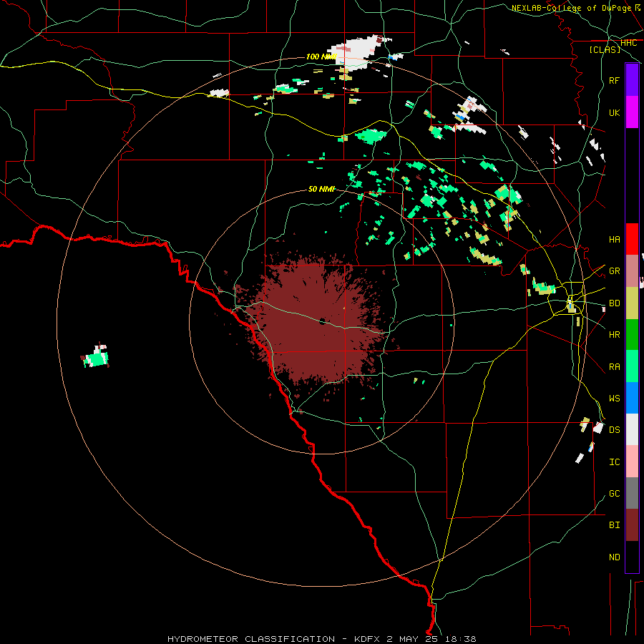This screenshot has width=644, height=644.
Task: Click the isolated green rain echo far to the west
Action: coord(96,357)
